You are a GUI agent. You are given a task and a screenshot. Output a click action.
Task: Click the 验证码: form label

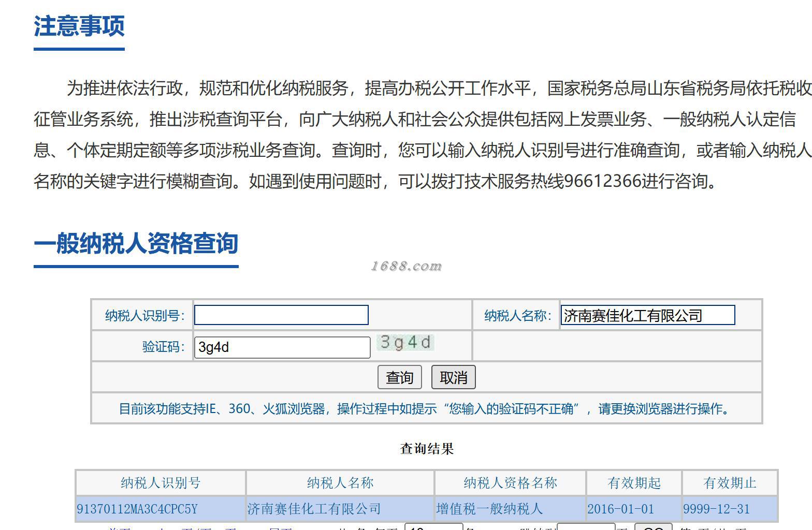(164, 347)
